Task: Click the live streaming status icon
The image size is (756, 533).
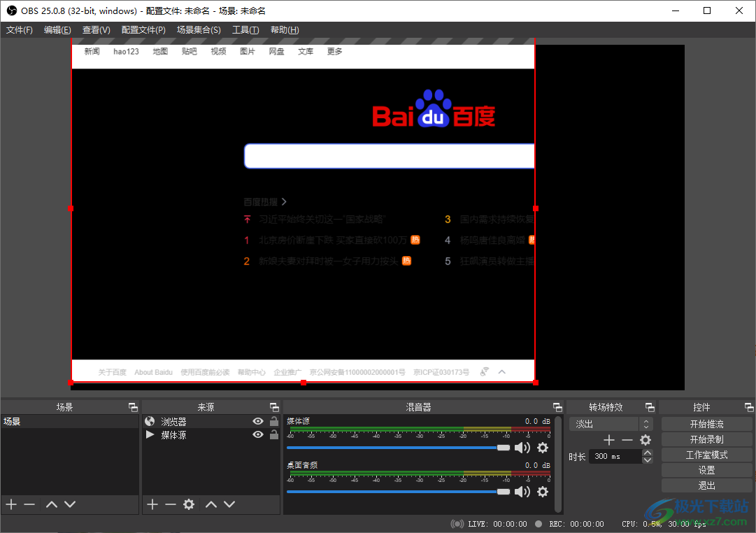Action: 457,524
